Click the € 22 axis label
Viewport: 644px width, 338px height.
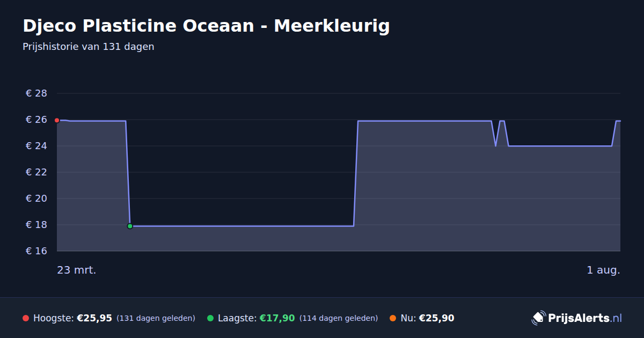(x=36, y=172)
